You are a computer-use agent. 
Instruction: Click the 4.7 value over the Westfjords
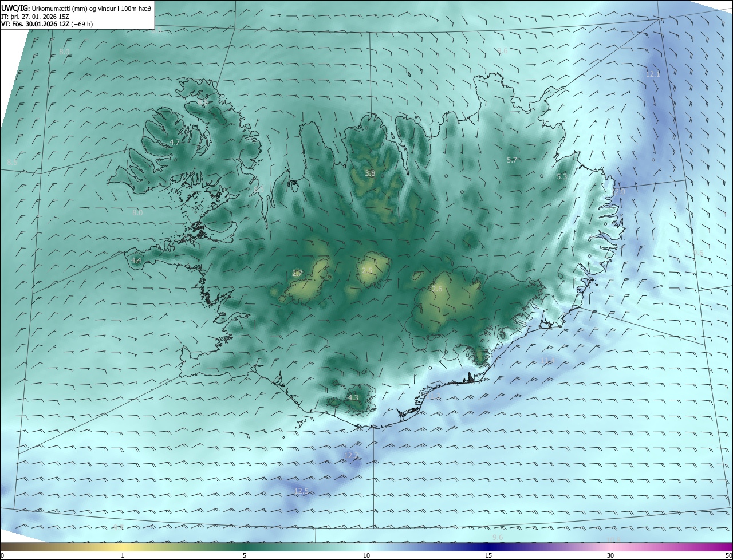click(x=175, y=142)
